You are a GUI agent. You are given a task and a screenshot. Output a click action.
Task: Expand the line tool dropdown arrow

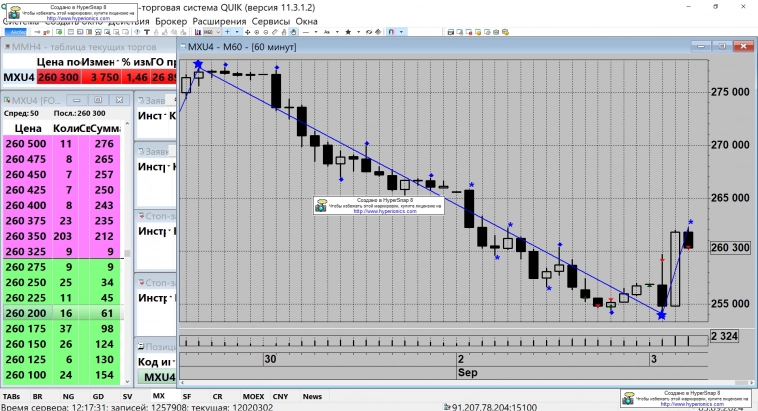click(x=316, y=32)
